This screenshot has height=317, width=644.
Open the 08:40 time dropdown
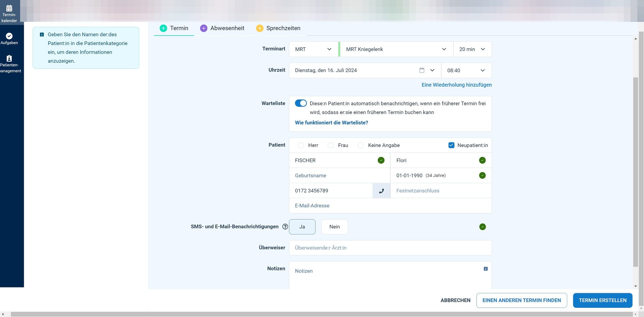[467, 70]
